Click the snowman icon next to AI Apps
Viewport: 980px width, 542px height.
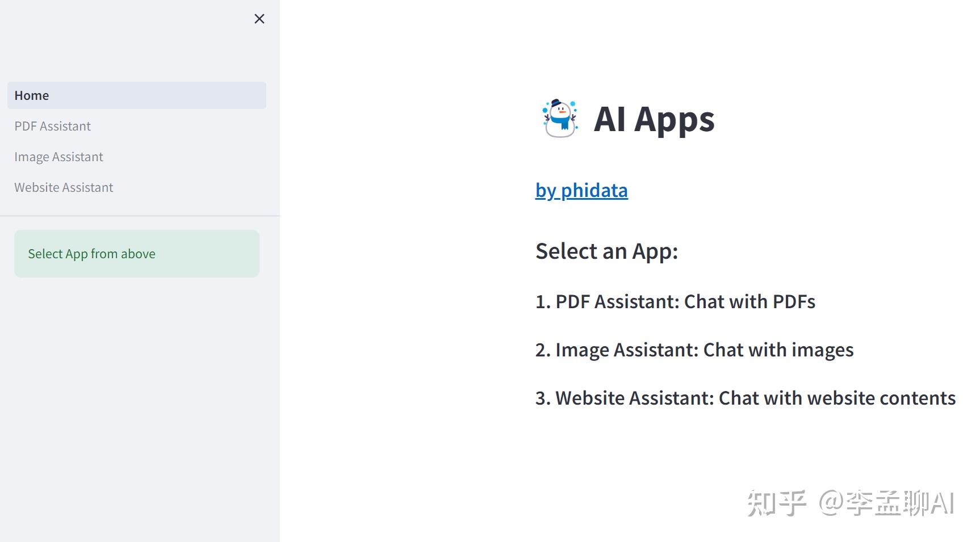point(559,120)
